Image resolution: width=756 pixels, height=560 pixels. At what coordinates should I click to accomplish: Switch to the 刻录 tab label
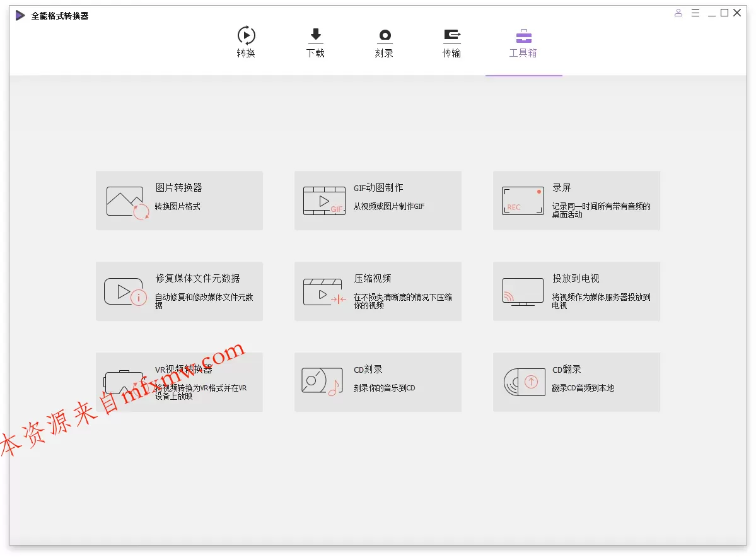(384, 53)
